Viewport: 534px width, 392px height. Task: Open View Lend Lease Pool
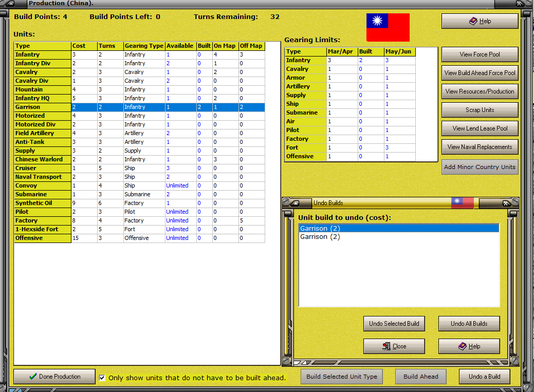point(480,128)
